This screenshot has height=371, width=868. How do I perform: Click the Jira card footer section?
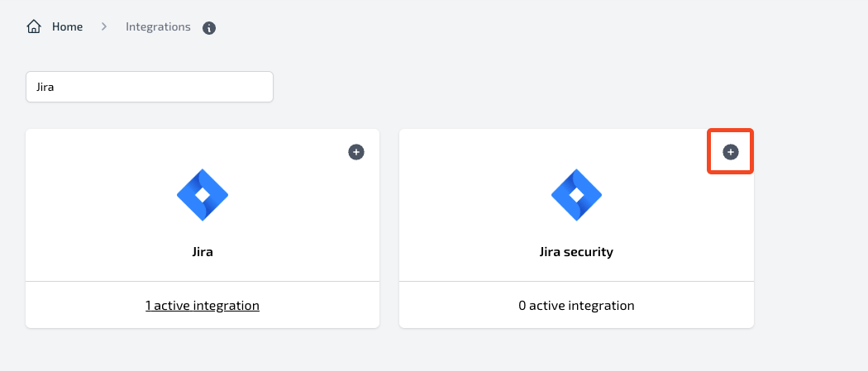point(203,305)
